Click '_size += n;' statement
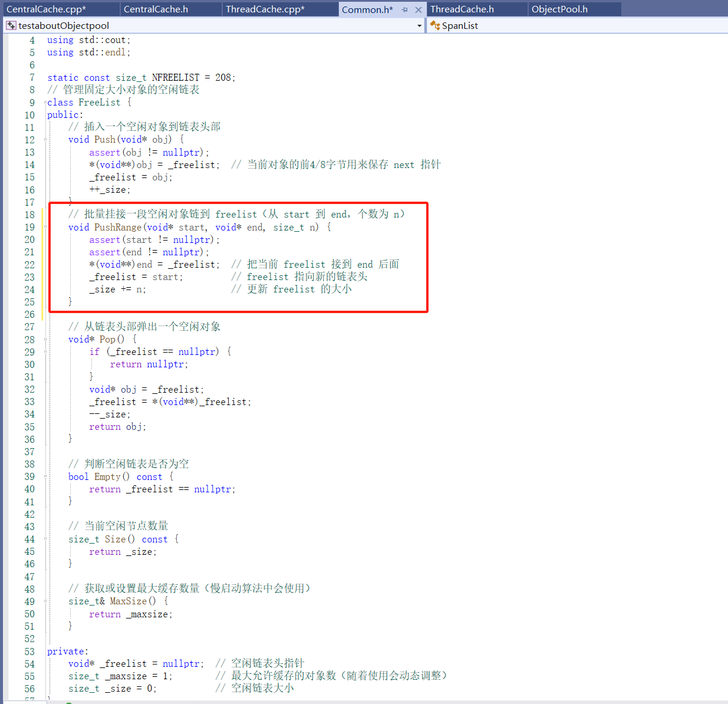The image size is (728, 704). coord(117,290)
